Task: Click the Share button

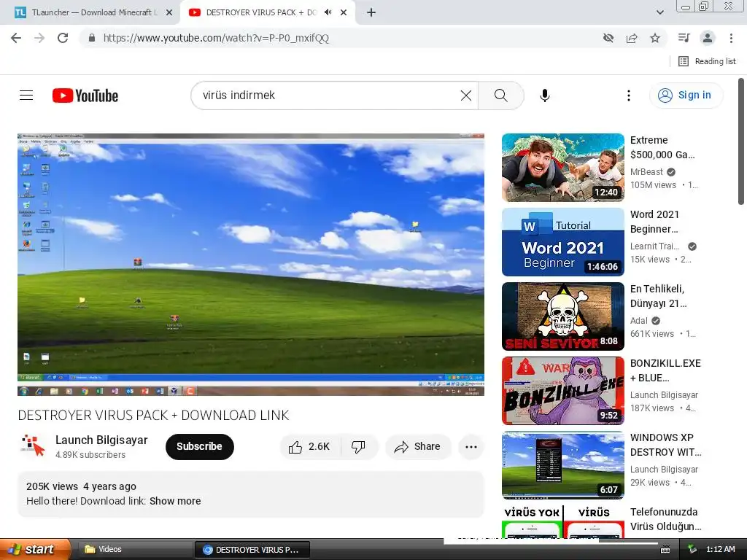Action: coord(418,447)
